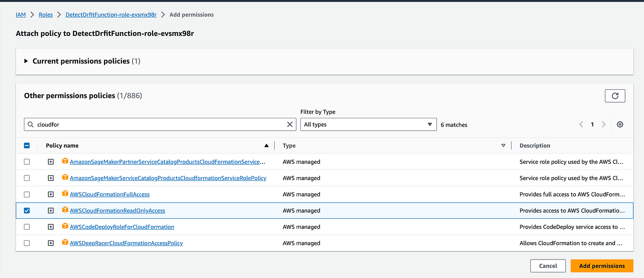The height and width of the screenshot is (278, 644).
Task: Clear the cloudfor search text
Action: tap(290, 124)
